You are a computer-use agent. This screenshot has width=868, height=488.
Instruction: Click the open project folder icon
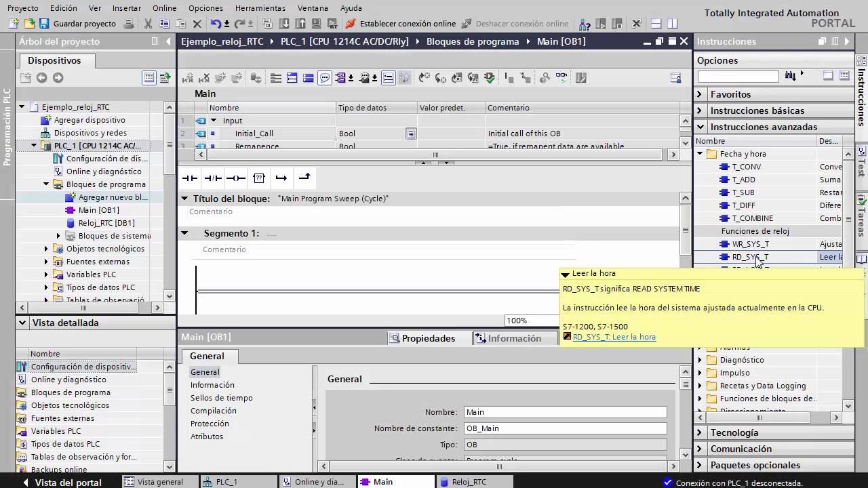29,24
